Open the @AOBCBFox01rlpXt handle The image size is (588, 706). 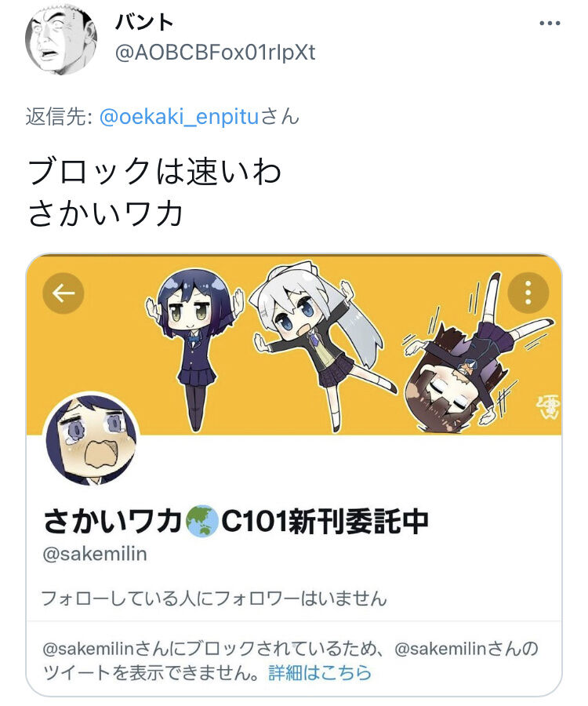[216, 53]
